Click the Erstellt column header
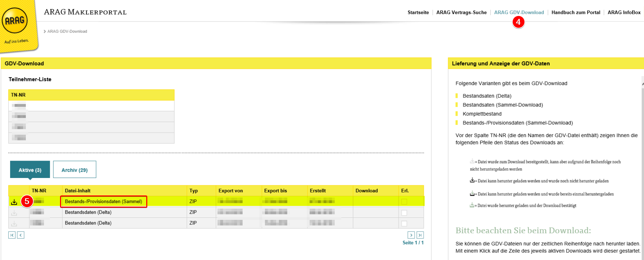 [x=318, y=191]
